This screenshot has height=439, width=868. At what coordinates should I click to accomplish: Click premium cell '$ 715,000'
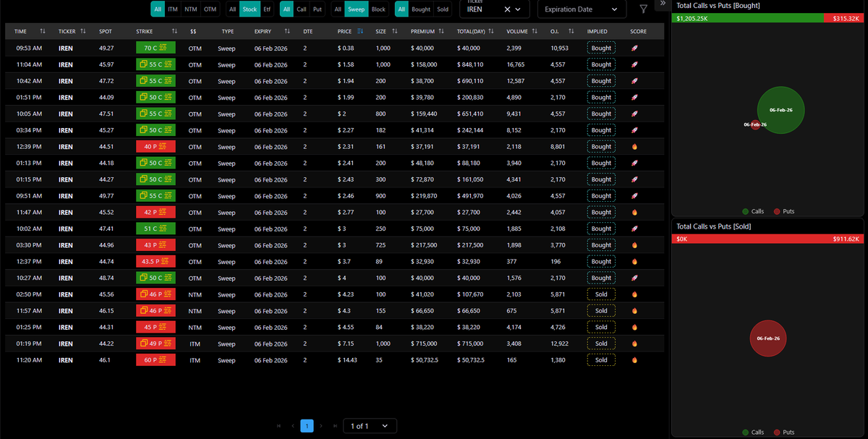tap(425, 344)
